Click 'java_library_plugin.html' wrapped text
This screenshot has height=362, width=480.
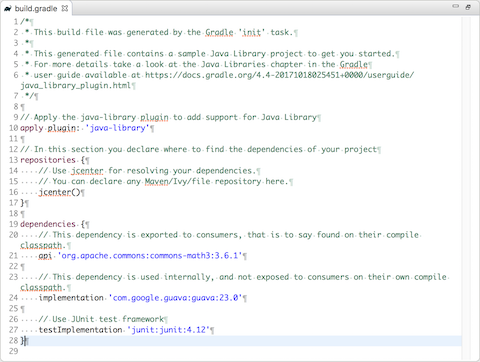pyautogui.click(x=76, y=86)
